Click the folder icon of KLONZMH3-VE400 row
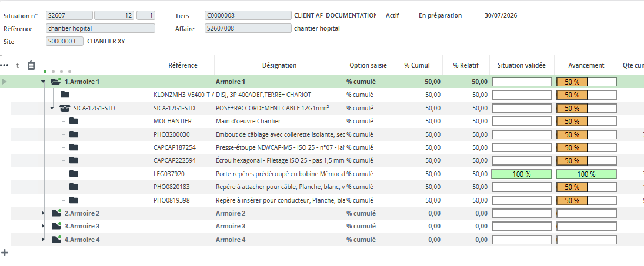 (x=65, y=95)
